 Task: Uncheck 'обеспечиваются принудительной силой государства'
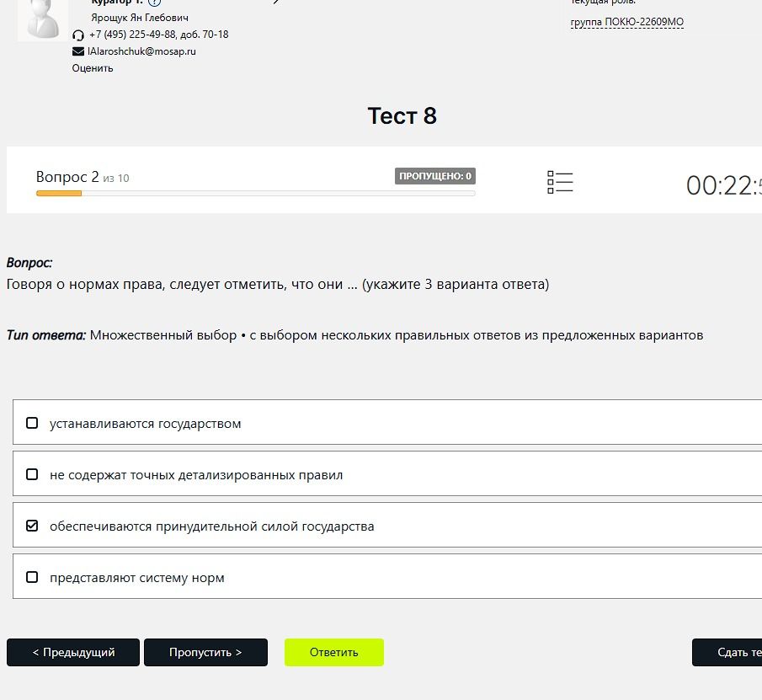click(32, 526)
